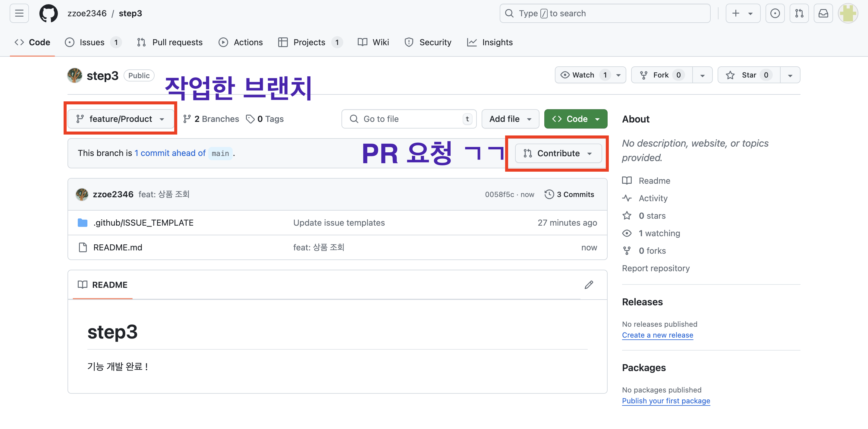This screenshot has height=429, width=868.
Task: Click the Create a new release link
Action: tap(657, 335)
